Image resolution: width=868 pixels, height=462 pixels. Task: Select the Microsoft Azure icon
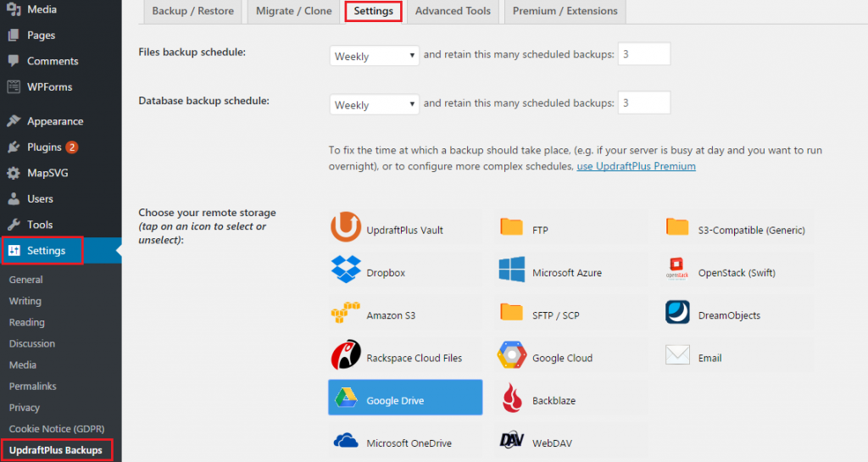pos(511,270)
